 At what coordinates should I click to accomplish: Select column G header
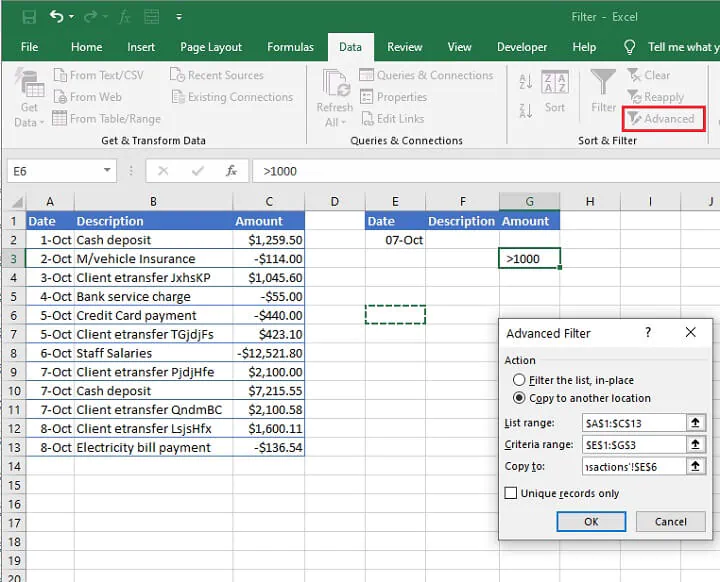[x=529, y=201]
